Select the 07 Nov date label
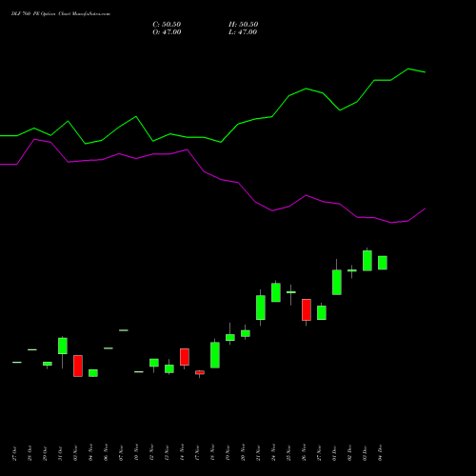476x476 pixels. 121,453
